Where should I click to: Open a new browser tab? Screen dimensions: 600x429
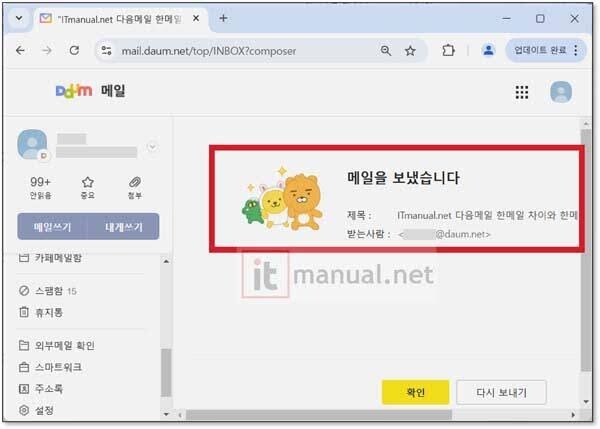point(223,18)
